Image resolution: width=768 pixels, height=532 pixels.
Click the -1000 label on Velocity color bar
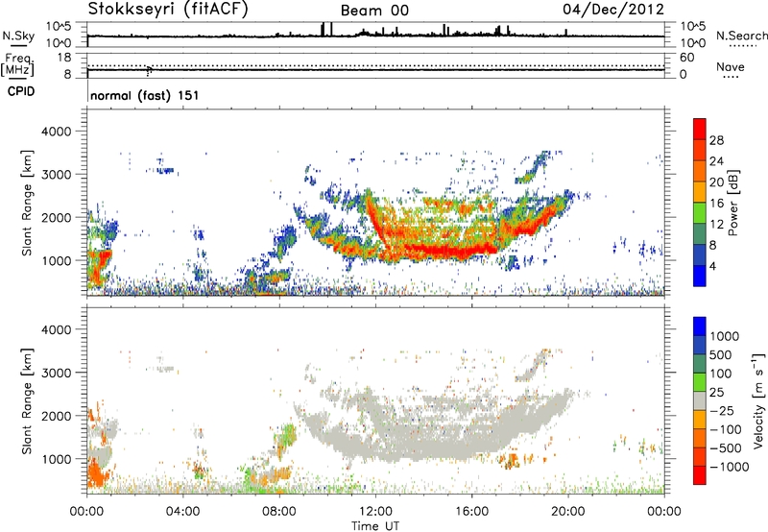click(x=729, y=467)
